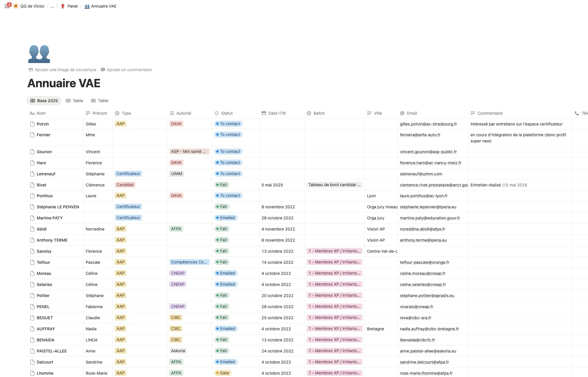Click the Aa icon on the Nom column
The image size is (588, 377).
(32, 113)
